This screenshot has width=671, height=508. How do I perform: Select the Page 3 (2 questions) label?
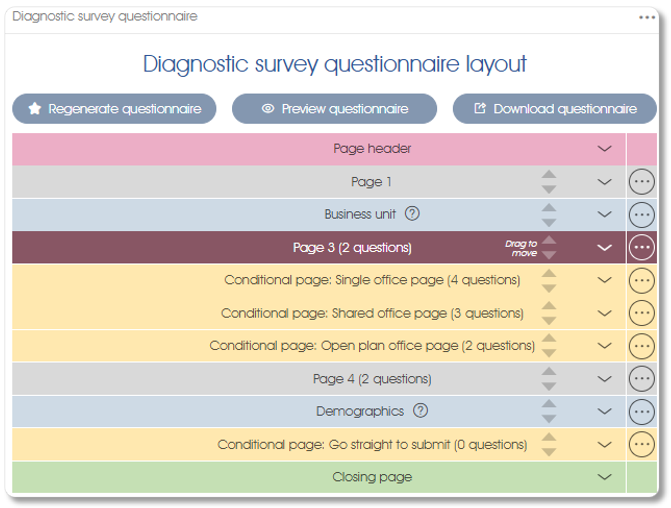[x=352, y=247]
